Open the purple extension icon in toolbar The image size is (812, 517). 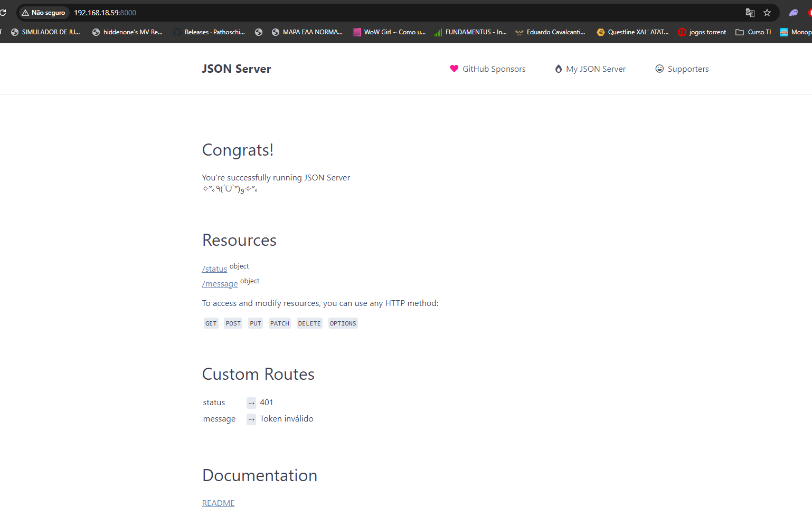tap(794, 13)
